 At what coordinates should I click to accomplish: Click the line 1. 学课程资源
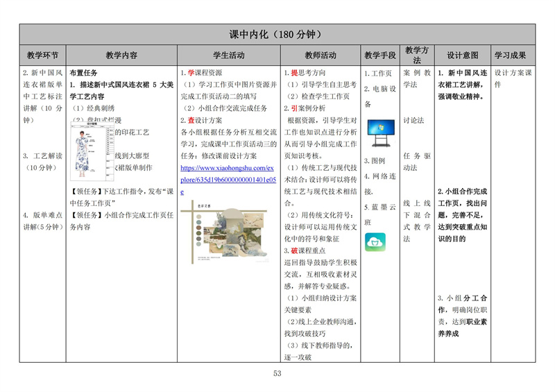201,73
